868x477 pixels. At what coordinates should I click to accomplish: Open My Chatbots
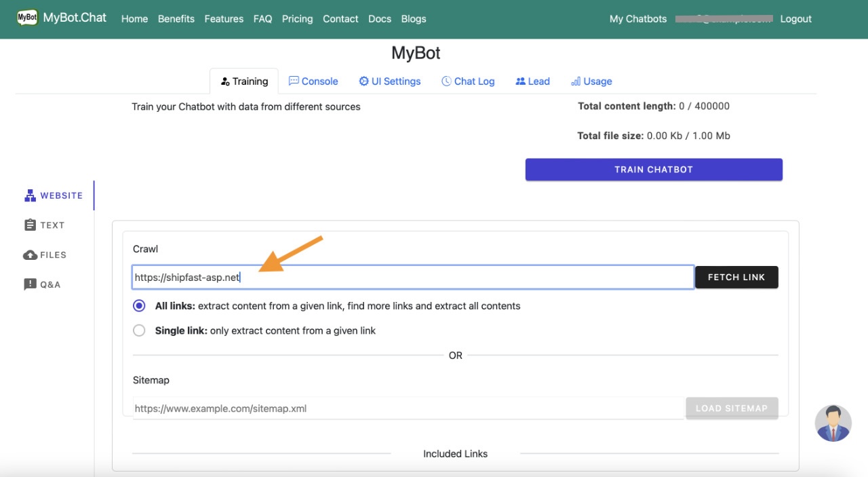point(637,19)
